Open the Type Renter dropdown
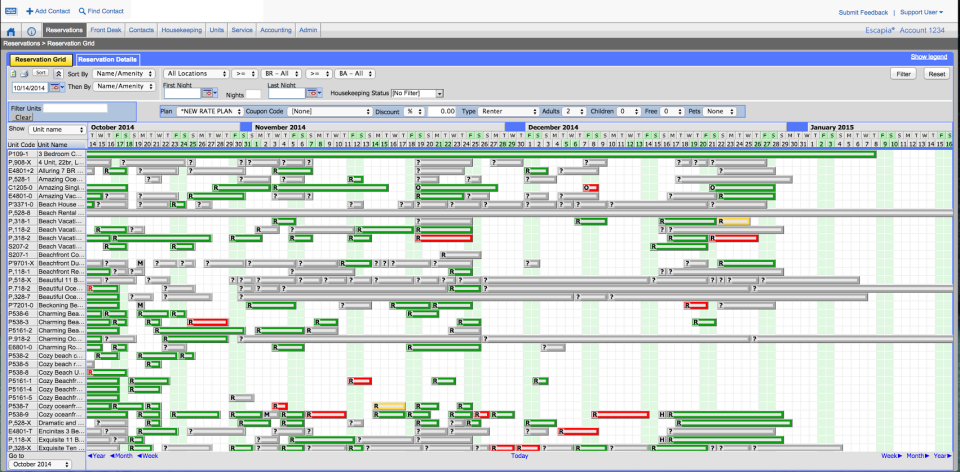This screenshot has height=472, width=960. pyautogui.click(x=508, y=112)
